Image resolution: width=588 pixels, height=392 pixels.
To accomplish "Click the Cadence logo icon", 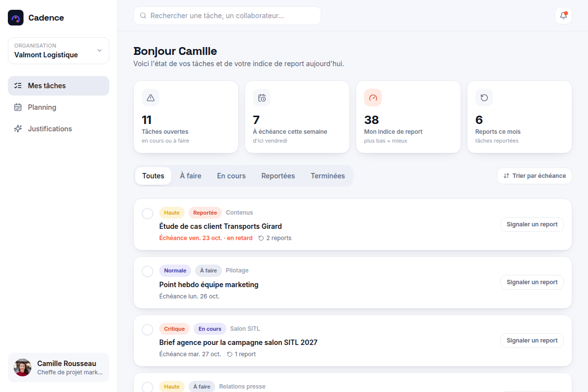I will click(16, 18).
